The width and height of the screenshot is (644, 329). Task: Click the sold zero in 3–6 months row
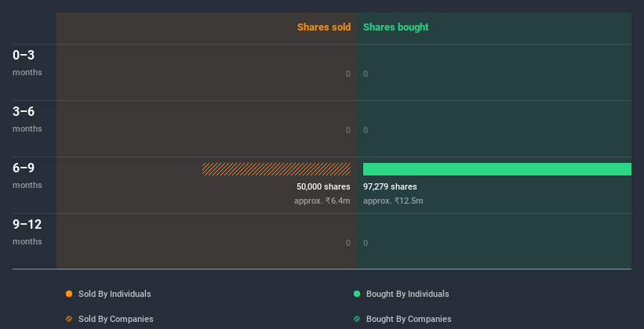(x=348, y=131)
